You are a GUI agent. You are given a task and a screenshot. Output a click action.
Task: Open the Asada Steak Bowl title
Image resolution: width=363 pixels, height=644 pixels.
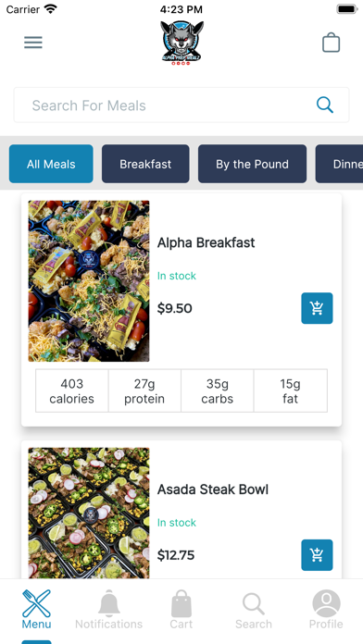(x=213, y=489)
